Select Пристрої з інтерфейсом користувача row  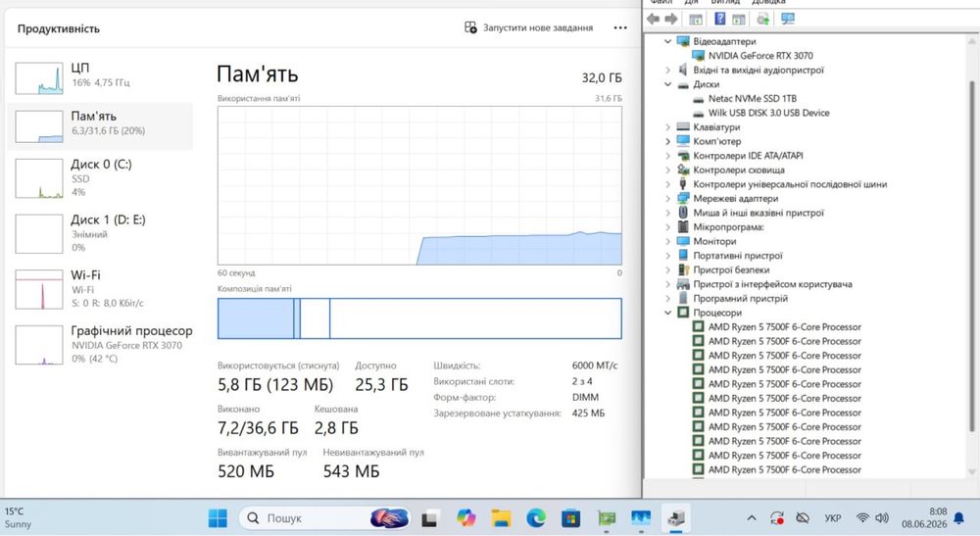coord(772,283)
